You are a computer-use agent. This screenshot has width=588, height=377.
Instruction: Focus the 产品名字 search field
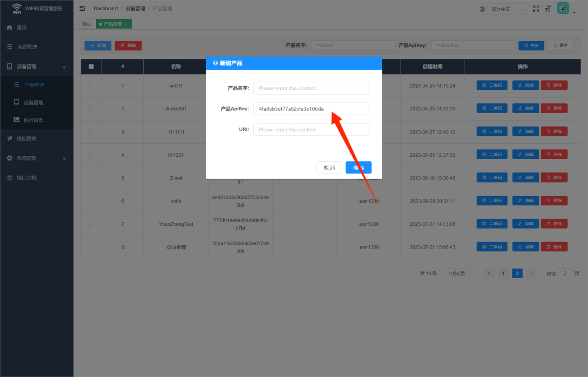[353, 45]
